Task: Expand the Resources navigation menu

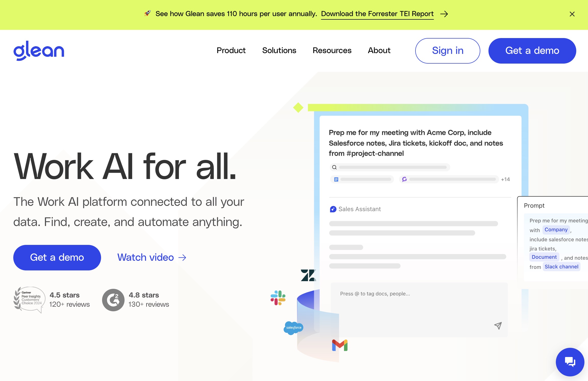Action: (332, 50)
